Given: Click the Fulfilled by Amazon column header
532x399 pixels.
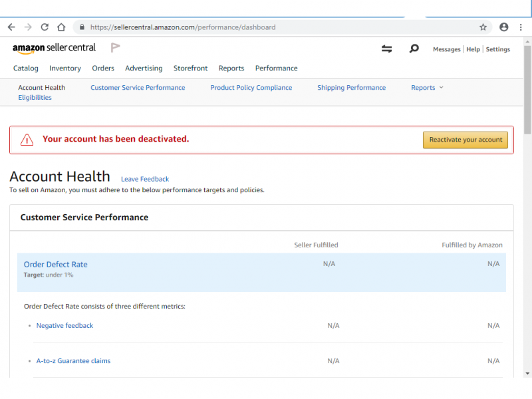Looking at the screenshot, I should (x=472, y=245).
